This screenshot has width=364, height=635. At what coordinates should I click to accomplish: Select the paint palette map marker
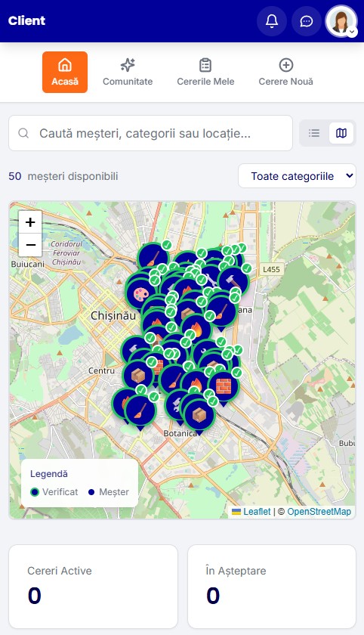[140, 293]
